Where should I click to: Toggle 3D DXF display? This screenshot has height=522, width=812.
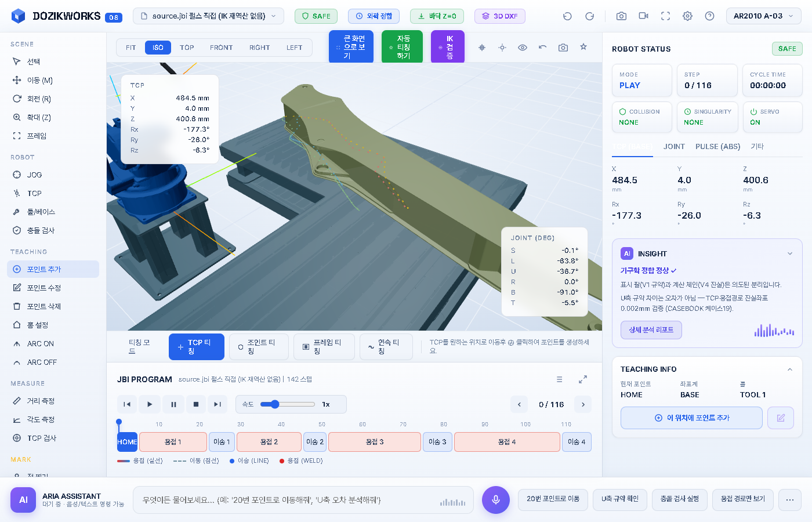click(500, 16)
